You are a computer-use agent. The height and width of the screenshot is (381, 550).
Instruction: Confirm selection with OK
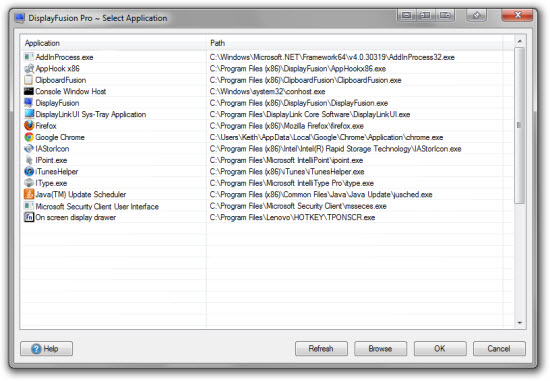[x=440, y=349]
